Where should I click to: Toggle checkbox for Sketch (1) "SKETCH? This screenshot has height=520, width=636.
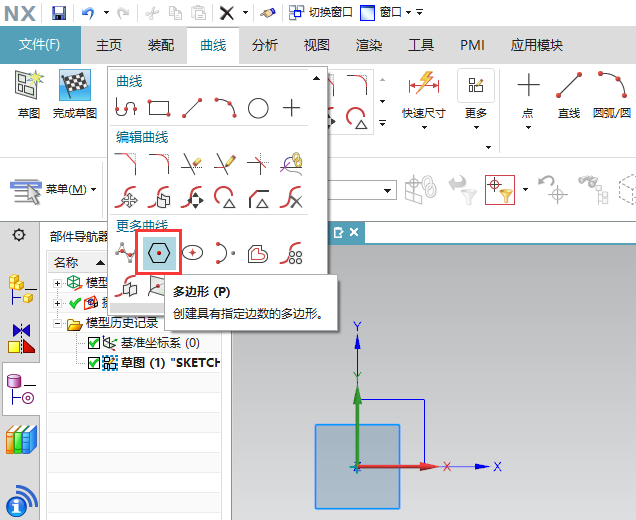(x=94, y=363)
